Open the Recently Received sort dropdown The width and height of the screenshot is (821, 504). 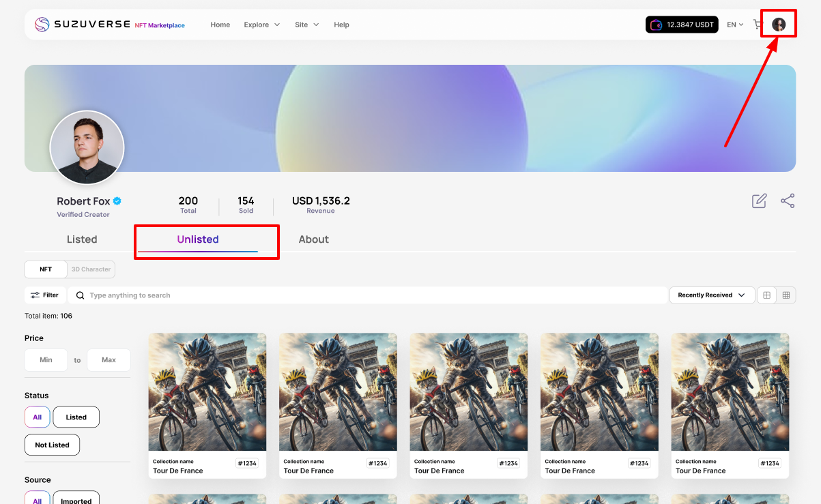click(712, 295)
